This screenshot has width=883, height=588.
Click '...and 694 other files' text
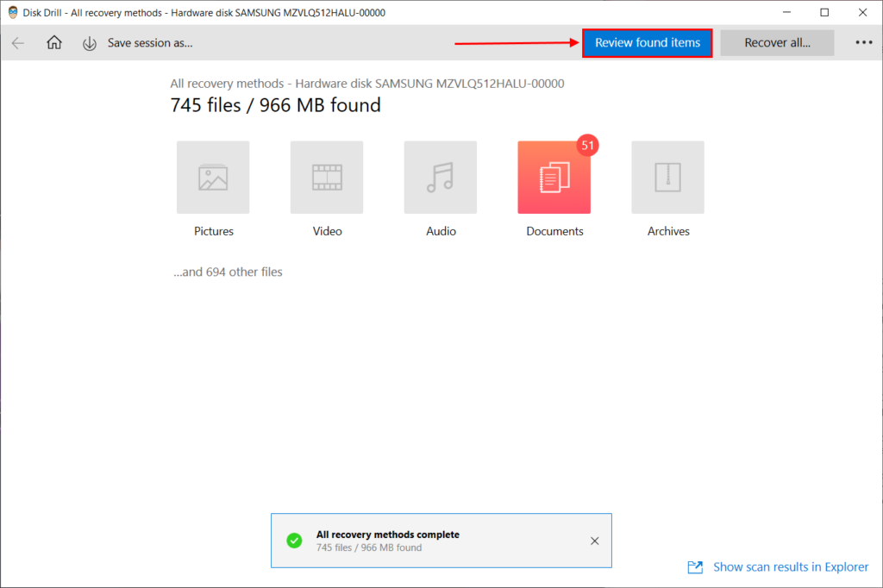tap(228, 272)
